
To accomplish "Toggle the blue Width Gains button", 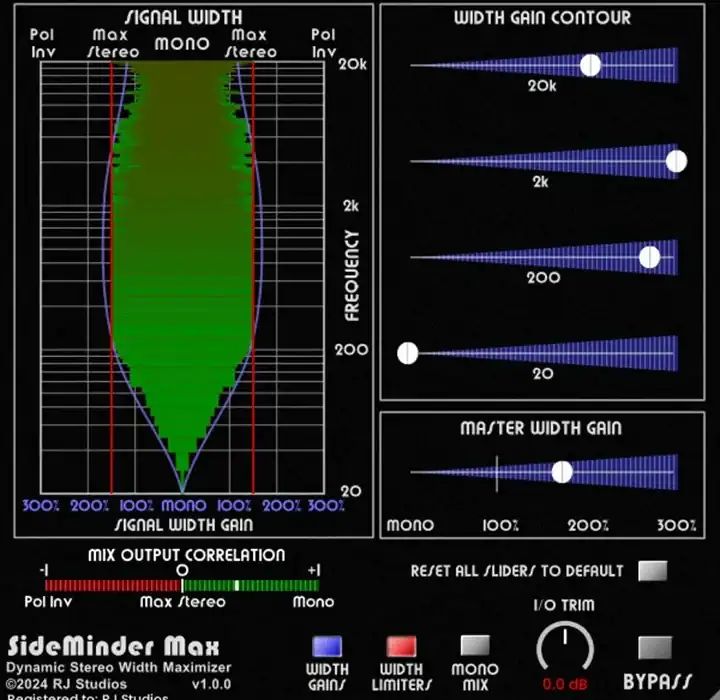I will point(327,646).
